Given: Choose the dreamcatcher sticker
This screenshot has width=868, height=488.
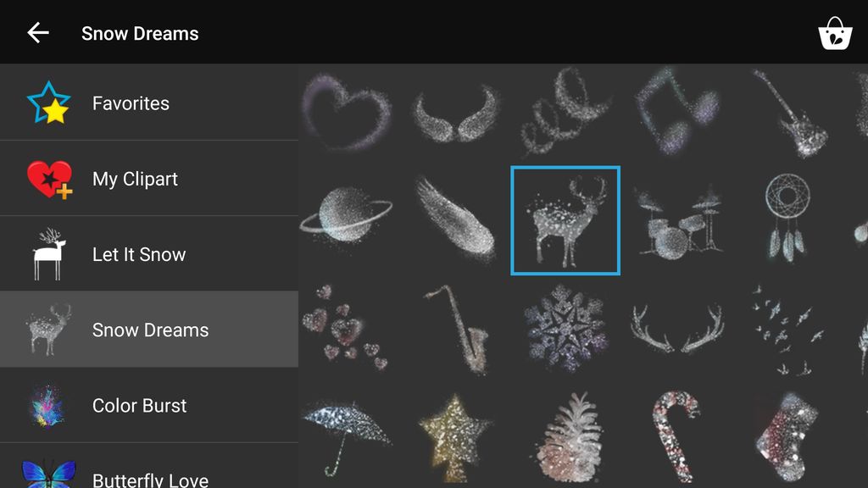Looking at the screenshot, I should (x=787, y=217).
